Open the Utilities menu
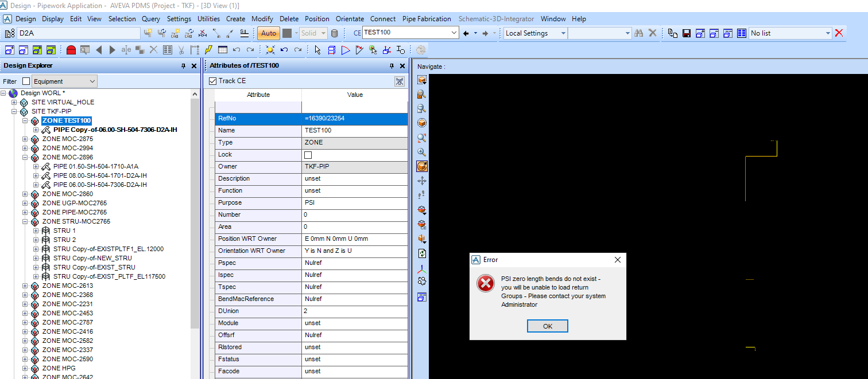The width and height of the screenshot is (868, 379). pyautogui.click(x=208, y=19)
